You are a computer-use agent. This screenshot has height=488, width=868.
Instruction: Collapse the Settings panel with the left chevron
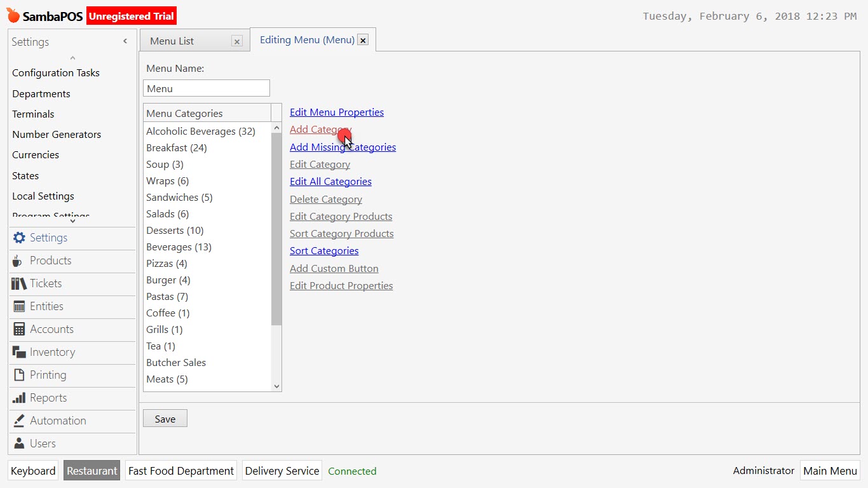(x=125, y=41)
